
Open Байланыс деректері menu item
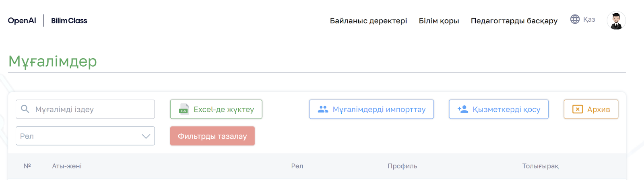(x=368, y=20)
